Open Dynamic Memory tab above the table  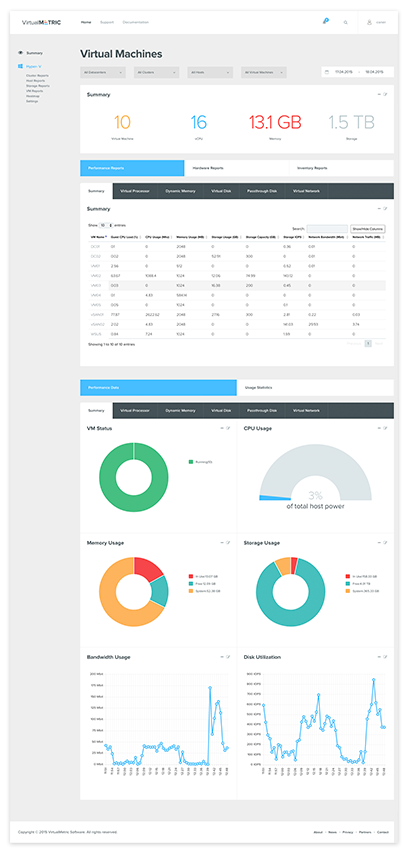click(x=180, y=191)
